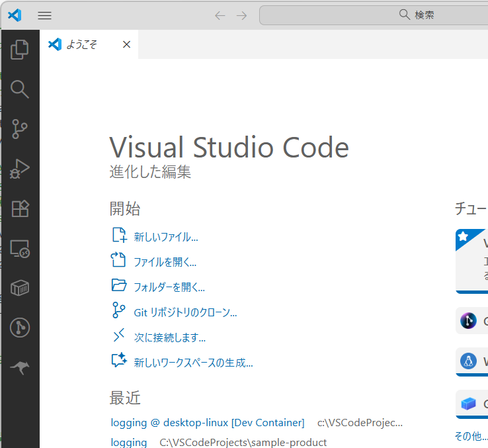Click 新しいワークスペースの生成... link
The height and width of the screenshot is (448, 488).
193,363
